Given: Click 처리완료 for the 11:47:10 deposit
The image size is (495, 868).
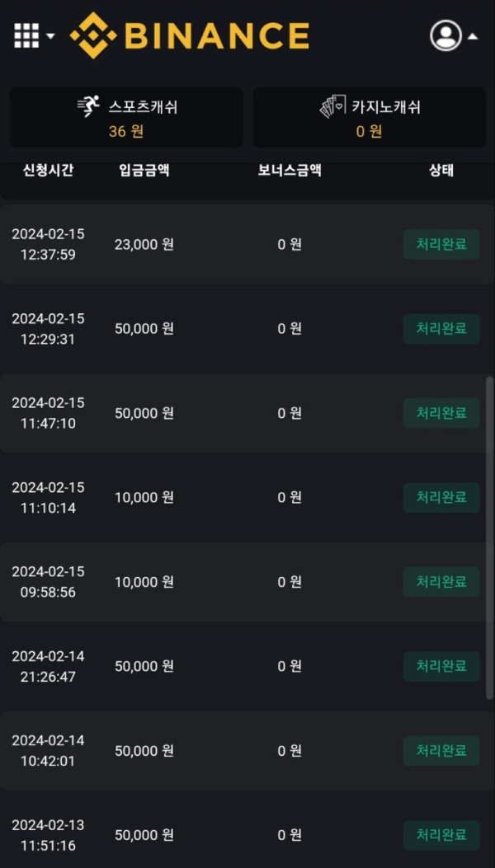Looking at the screenshot, I should click(x=441, y=413).
